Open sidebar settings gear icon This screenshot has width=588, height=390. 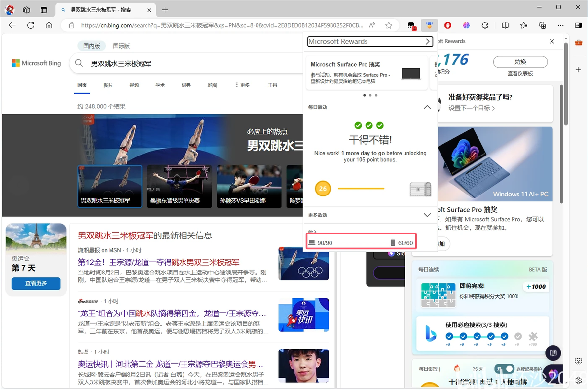pos(578,380)
